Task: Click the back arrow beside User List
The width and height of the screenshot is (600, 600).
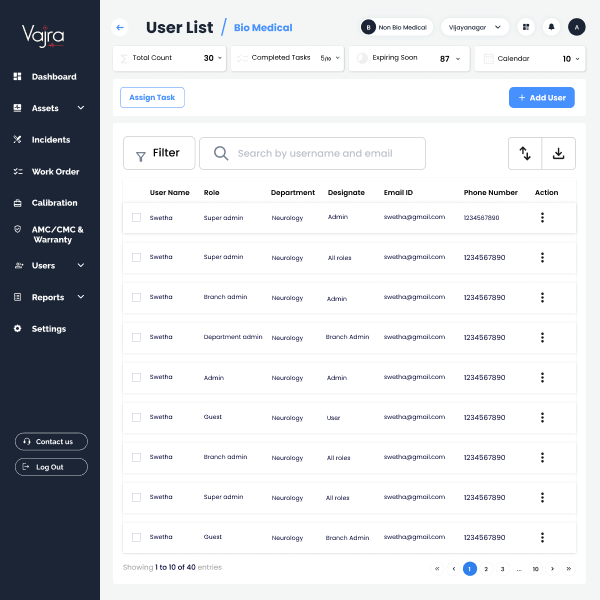Action: point(121,28)
